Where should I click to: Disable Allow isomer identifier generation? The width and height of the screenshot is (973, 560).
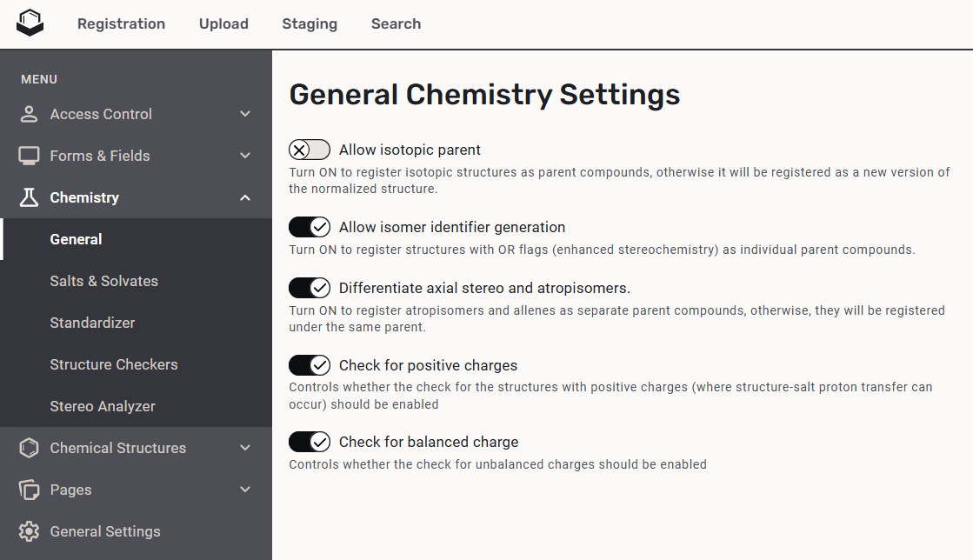pyautogui.click(x=309, y=227)
